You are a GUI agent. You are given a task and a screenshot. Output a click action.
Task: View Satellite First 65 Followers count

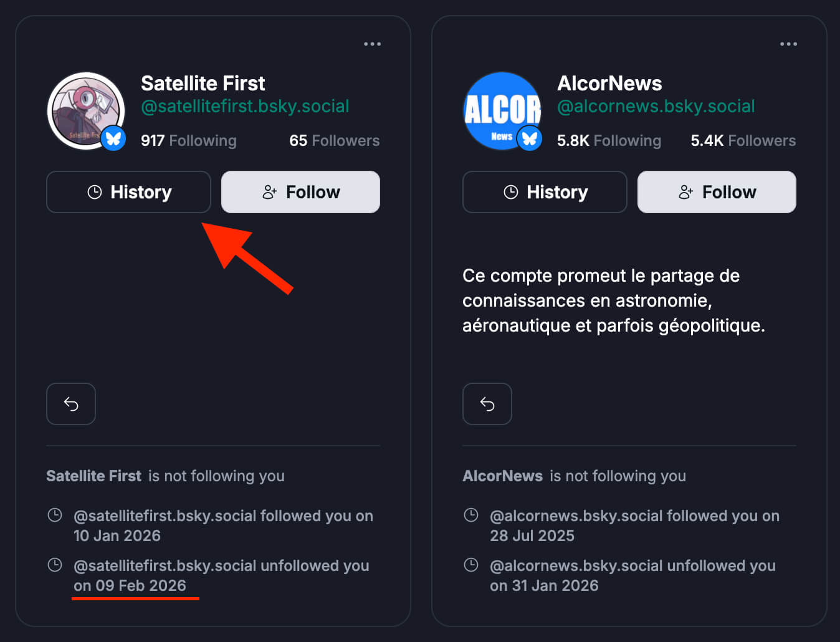(334, 141)
